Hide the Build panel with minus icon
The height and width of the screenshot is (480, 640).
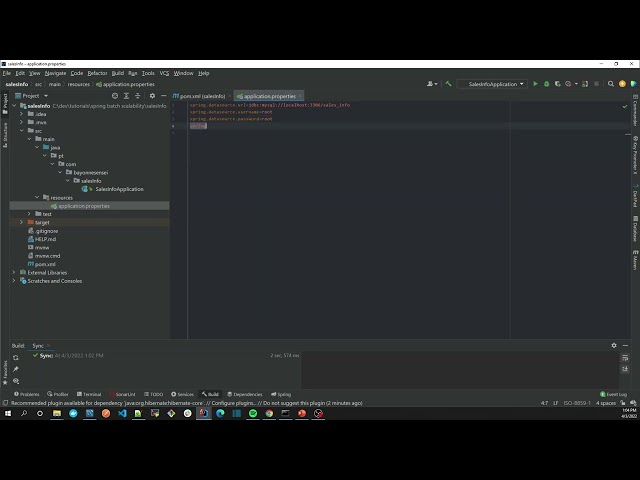(625, 345)
